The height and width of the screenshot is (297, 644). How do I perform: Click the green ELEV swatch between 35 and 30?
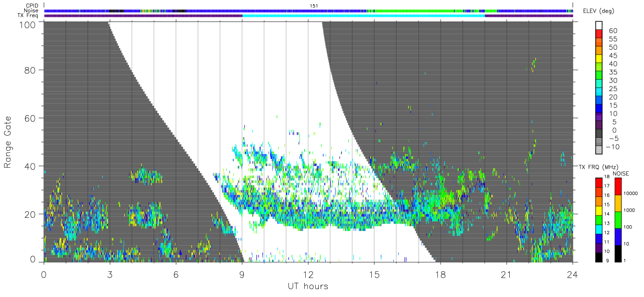point(599,76)
